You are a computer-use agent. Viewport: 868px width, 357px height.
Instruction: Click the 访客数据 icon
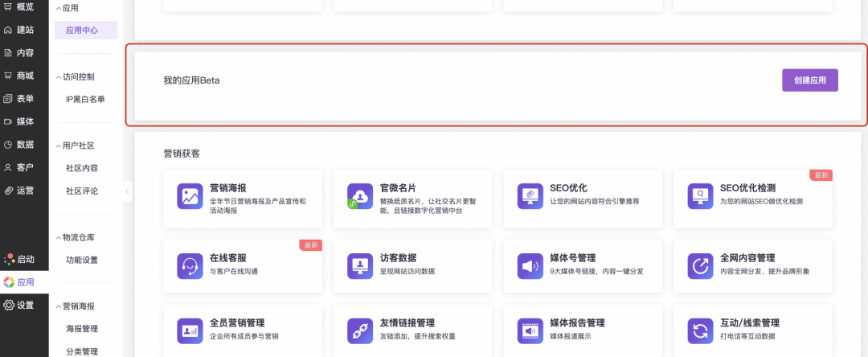pyautogui.click(x=359, y=265)
